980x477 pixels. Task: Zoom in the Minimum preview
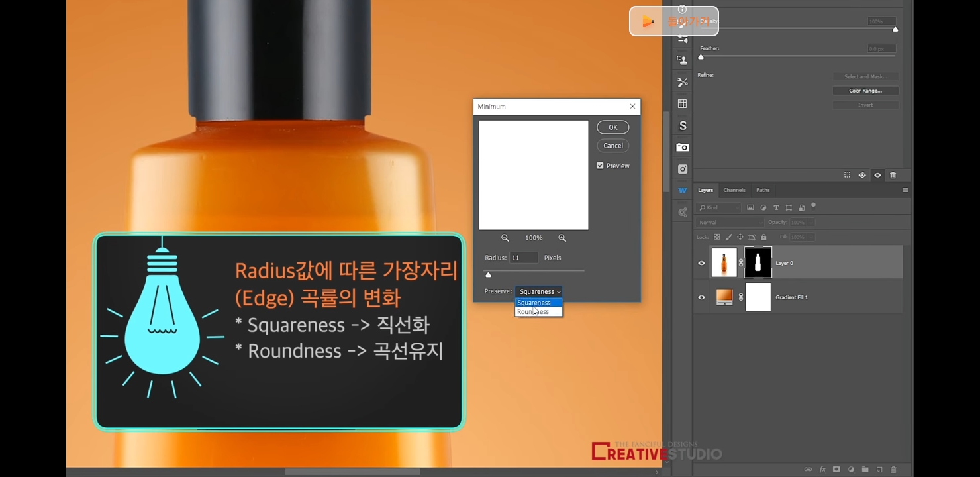click(x=562, y=238)
